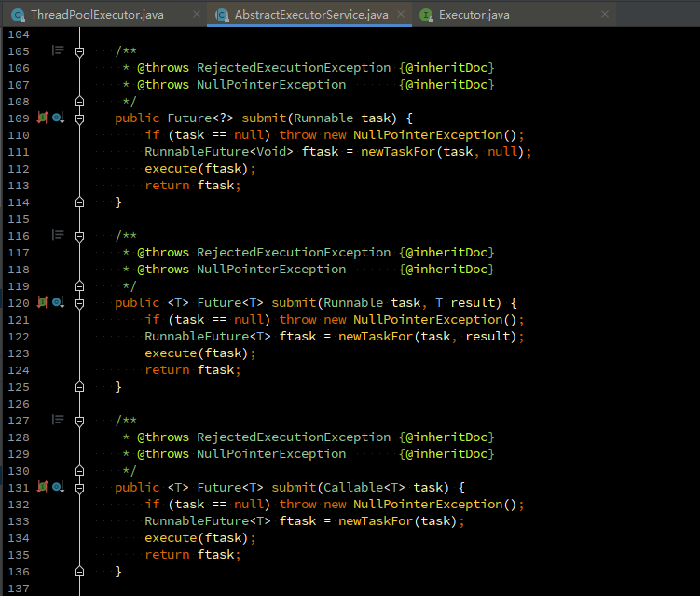Click implements-method gutter icon on line 131
The height and width of the screenshot is (596, 700).
pos(43,487)
